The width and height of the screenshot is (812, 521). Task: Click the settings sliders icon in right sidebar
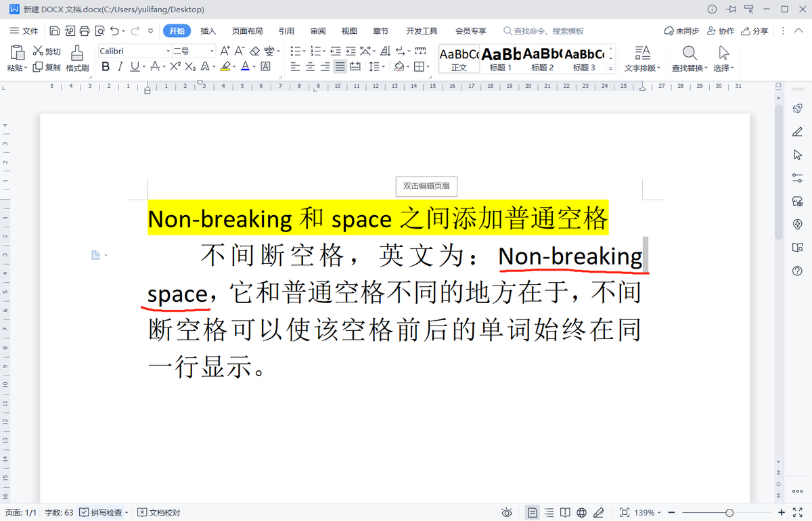pyautogui.click(x=797, y=178)
